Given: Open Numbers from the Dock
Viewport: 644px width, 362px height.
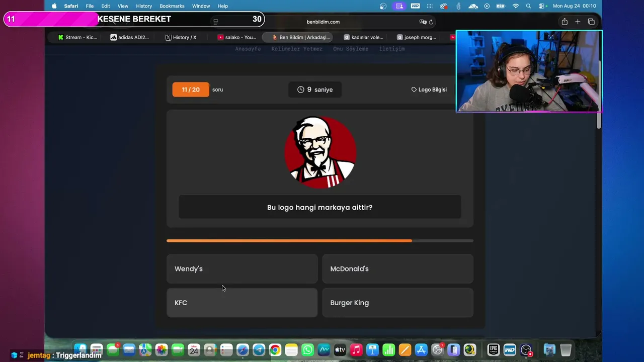Looking at the screenshot, I should [388, 350].
